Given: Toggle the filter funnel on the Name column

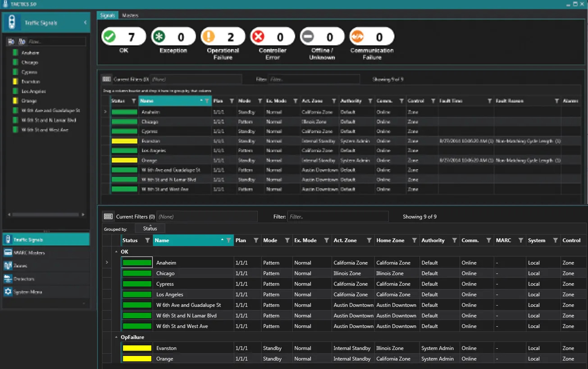Looking at the screenshot, I should point(230,240).
